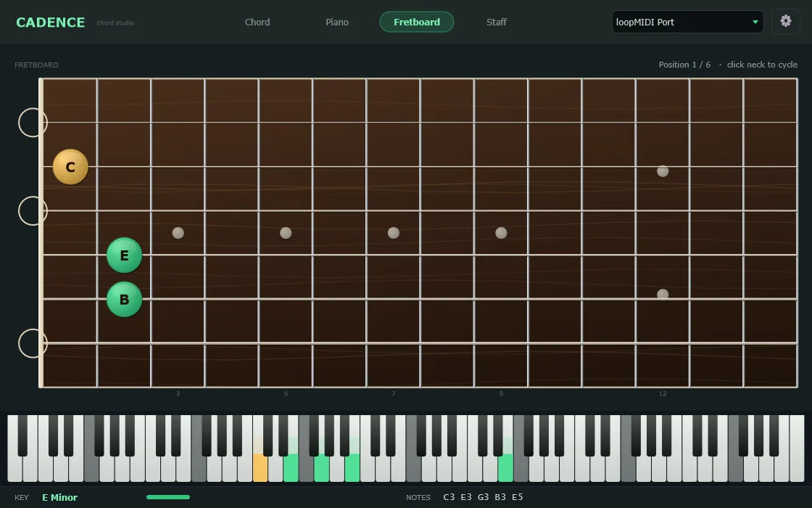812x508 pixels.
Task: Click the green bar beside E Minor
Action: (x=167, y=497)
